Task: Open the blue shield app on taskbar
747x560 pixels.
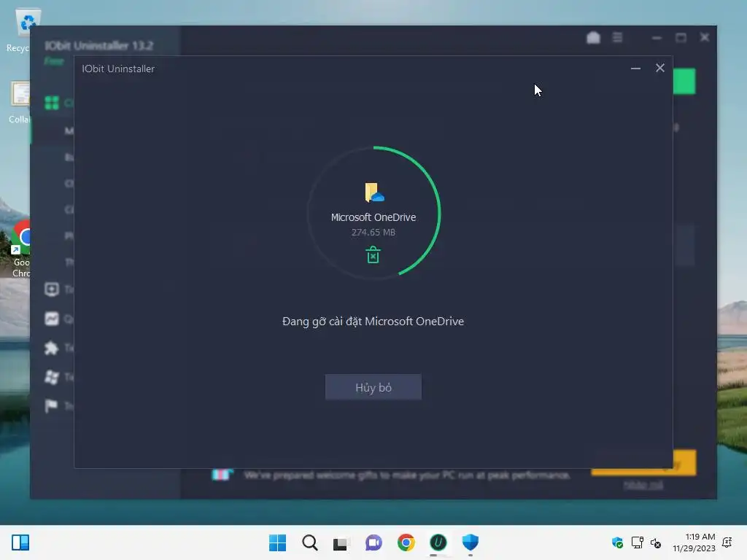Action: (x=471, y=542)
